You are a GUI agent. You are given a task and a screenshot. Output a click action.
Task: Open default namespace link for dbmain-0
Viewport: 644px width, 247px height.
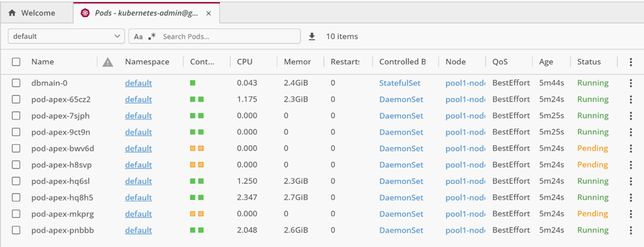[x=138, y=83]
